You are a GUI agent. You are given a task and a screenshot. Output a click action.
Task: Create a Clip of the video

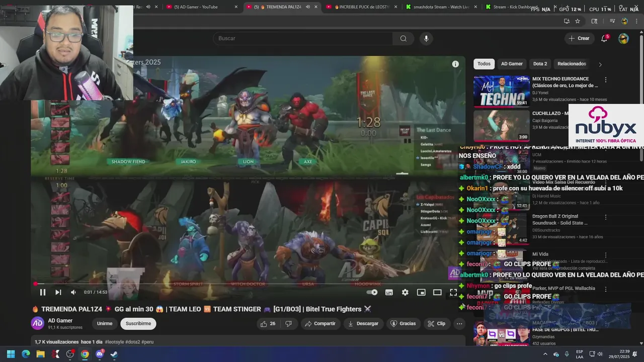click(x=437, y=323)
